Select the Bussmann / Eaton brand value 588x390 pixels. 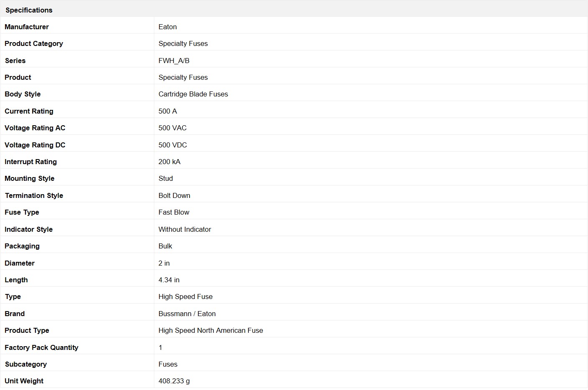coord(187,314)
